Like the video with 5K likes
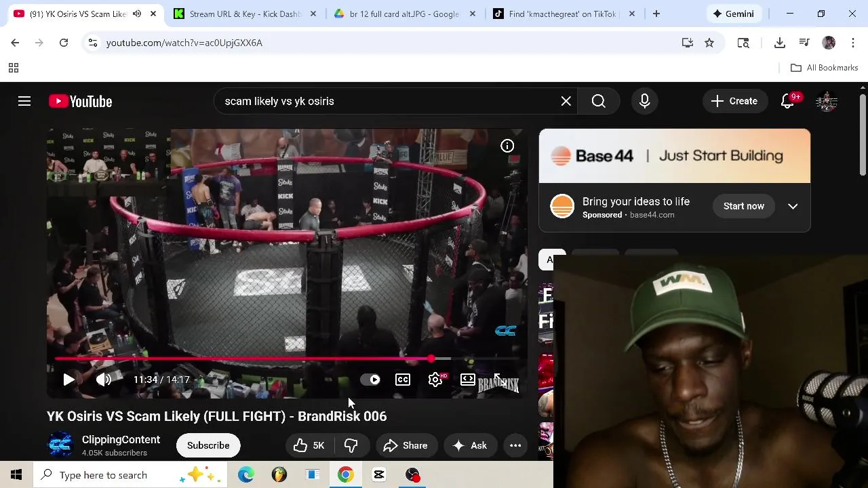Viewport: 868px width, 488px height. click(310, 445)
